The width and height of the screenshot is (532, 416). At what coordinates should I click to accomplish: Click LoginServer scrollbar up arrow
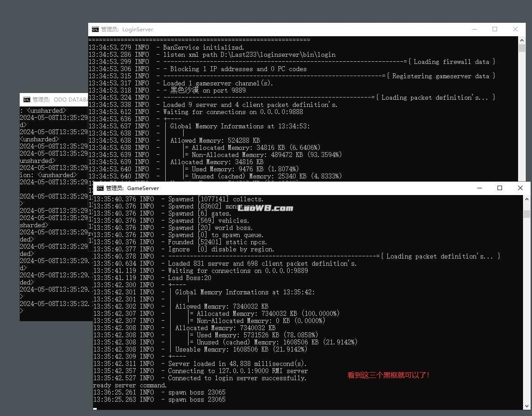point(522,40)
